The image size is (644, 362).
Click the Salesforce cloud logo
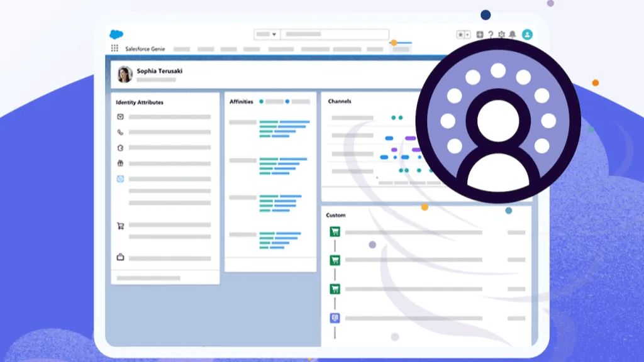pyautogui.click(x=115, y=35)
